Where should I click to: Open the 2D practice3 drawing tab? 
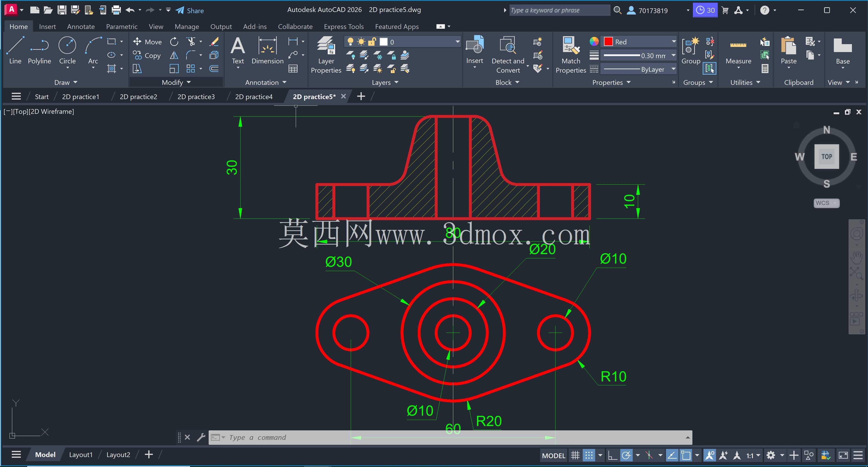(196, 97)
